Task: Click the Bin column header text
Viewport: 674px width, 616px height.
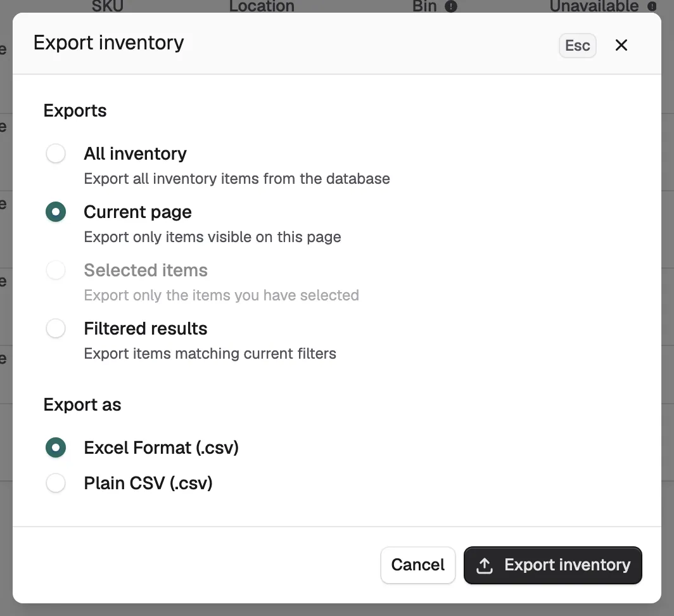Action: pyautogui.click(x=424, y=6)
